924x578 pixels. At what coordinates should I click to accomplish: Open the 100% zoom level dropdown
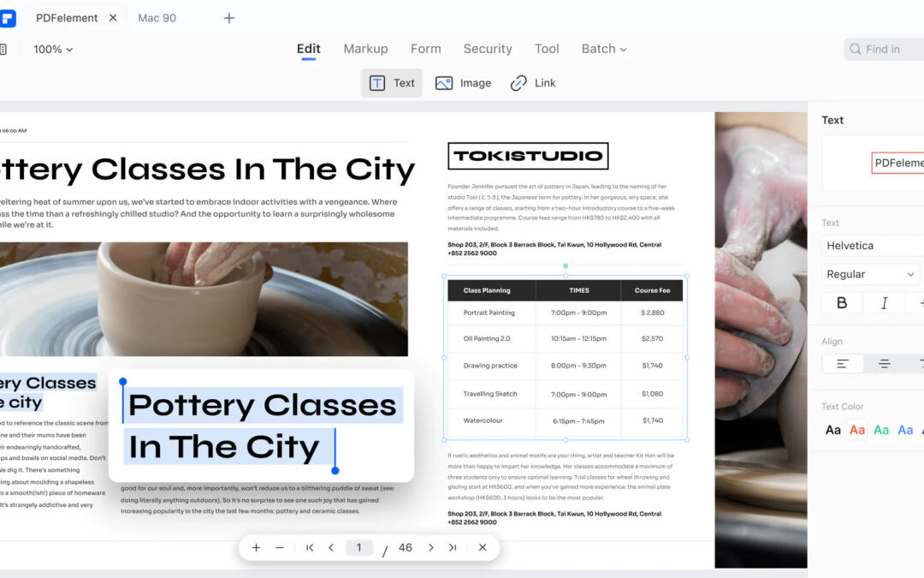[x=53, y=49]
